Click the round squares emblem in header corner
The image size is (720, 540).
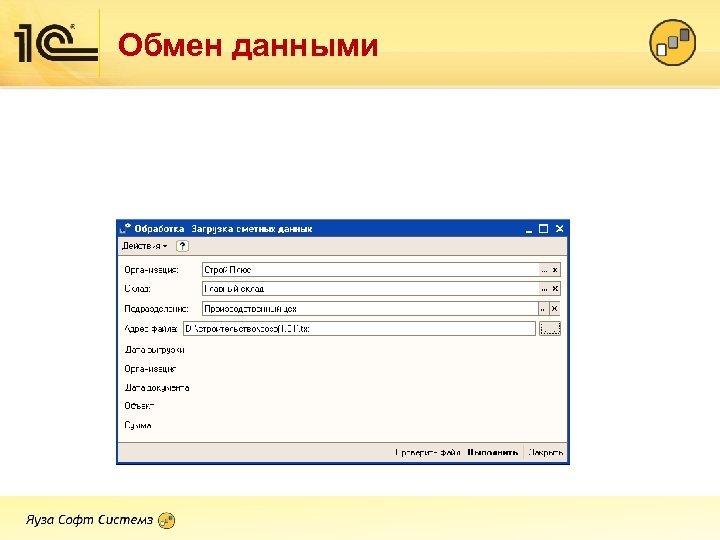[673, 42]
